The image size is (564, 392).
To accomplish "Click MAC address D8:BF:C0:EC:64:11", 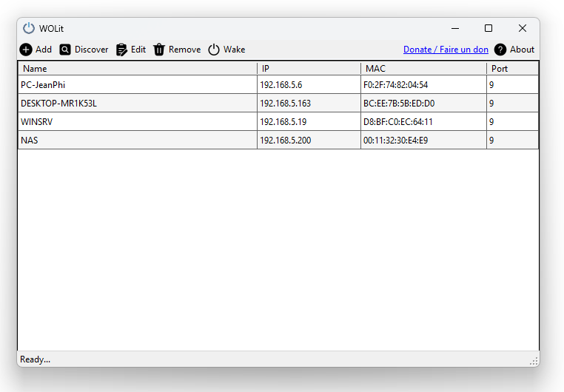I will [x=397, y=122].
